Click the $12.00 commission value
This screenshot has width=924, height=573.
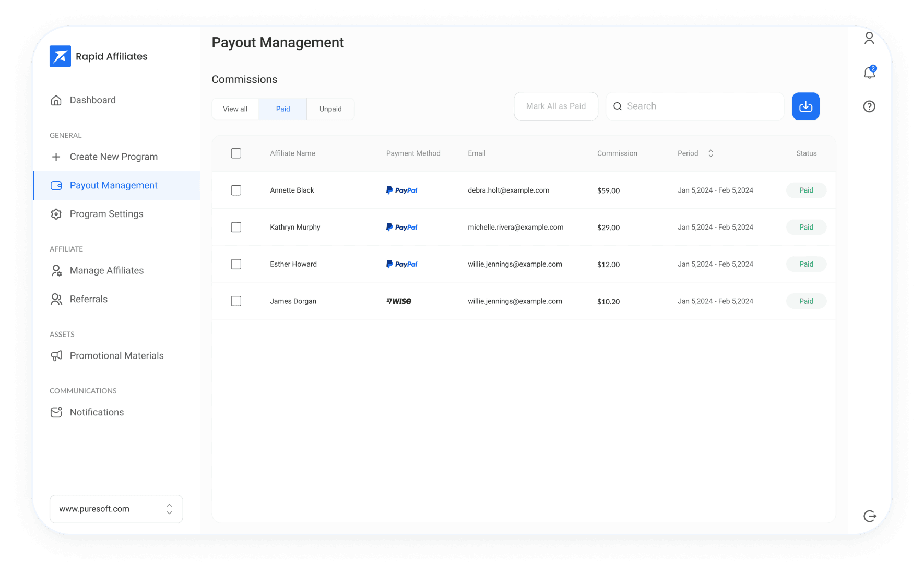[x=609, y=265]
